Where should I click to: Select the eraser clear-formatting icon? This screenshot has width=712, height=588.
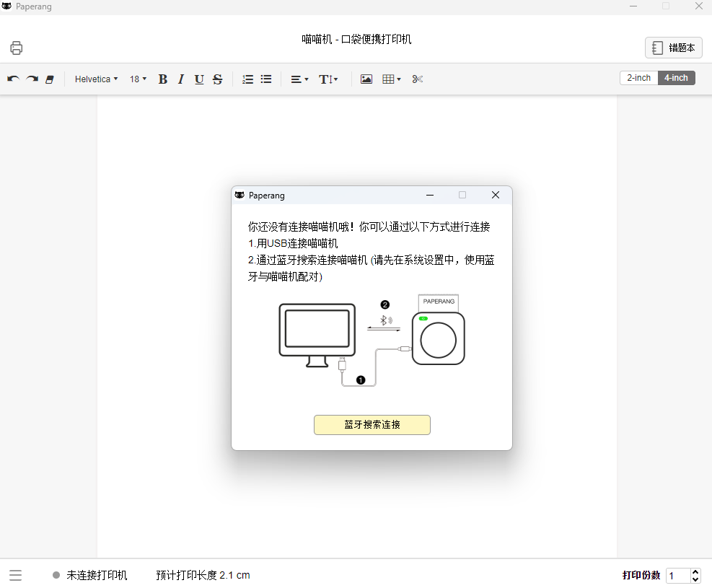point(50,79)
